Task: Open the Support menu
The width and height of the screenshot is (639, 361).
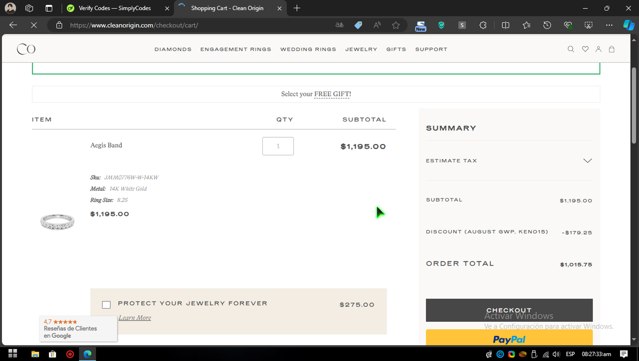Action: pos(431,49)
